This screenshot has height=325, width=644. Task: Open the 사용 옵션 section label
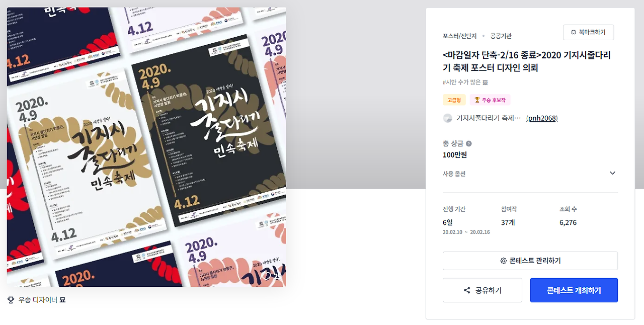click(x=454, y=174)
